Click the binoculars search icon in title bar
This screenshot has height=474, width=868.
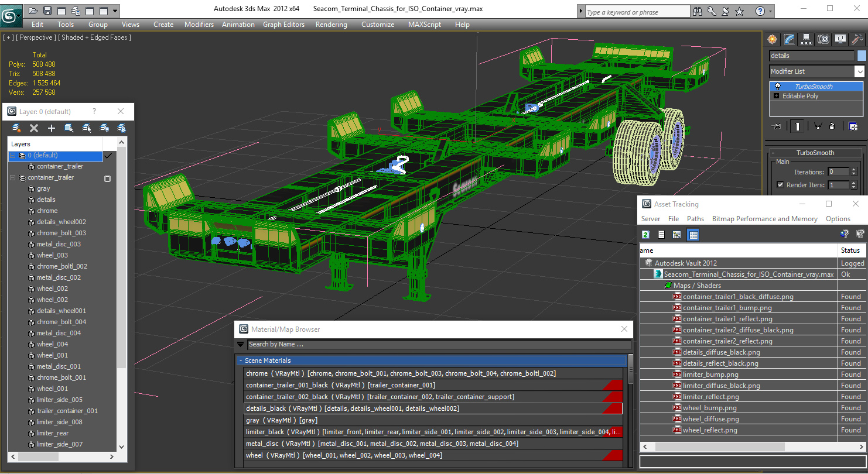(698, 11)
